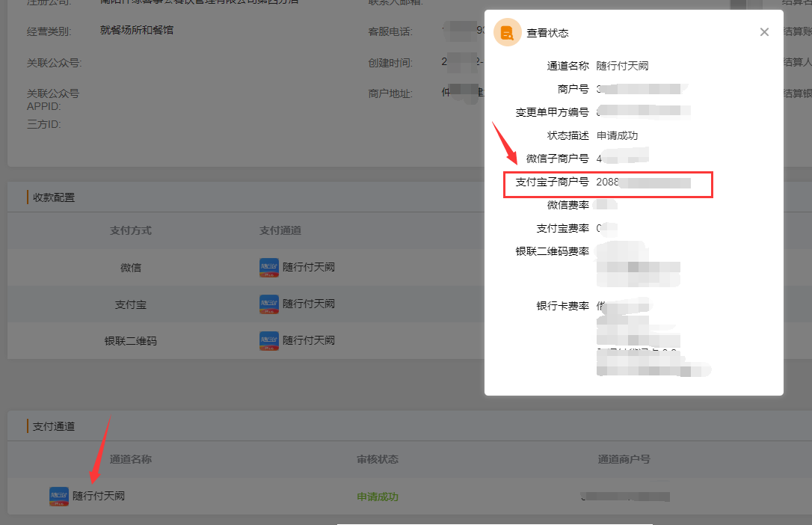812x525 pixels.
Task: Click 就餐场所和餐馆 business category value
Action: coord(137,31)
